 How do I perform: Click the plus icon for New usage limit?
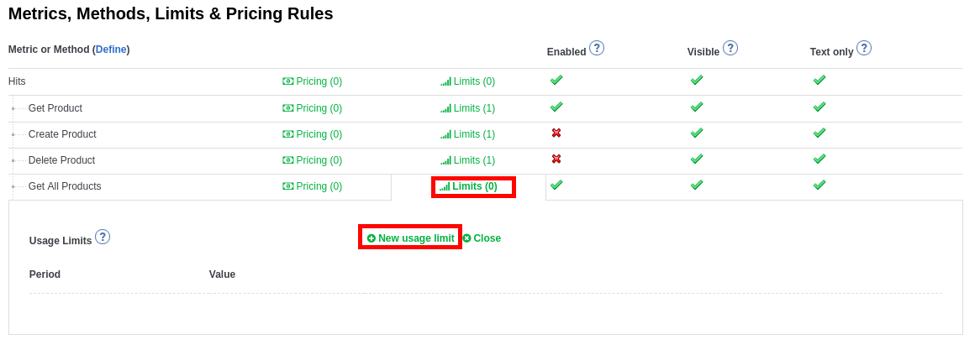371,238
